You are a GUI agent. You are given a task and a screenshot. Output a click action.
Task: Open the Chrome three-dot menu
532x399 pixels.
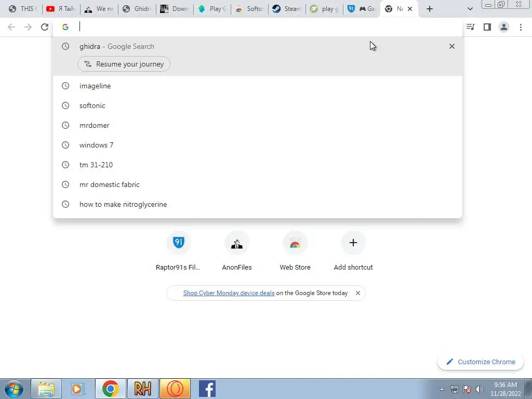coord(521,27)
